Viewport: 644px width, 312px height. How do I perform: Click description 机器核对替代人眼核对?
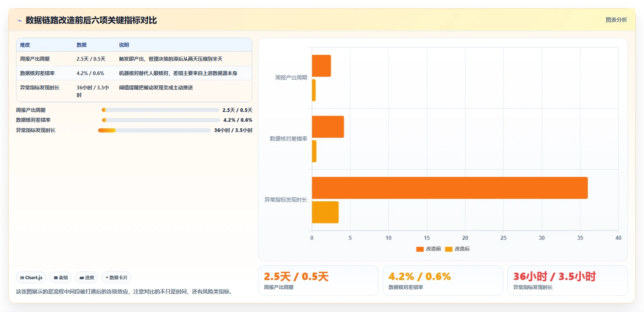(178, 73)
